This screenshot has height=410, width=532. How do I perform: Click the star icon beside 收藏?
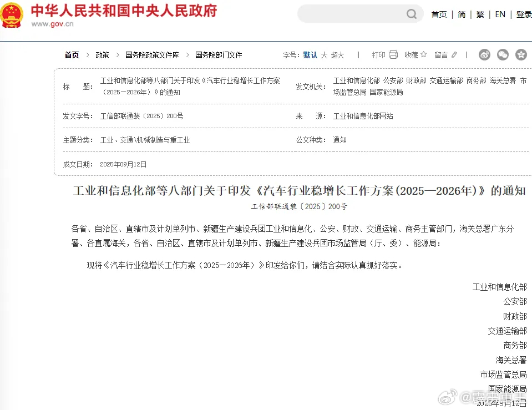pos(423,54)
